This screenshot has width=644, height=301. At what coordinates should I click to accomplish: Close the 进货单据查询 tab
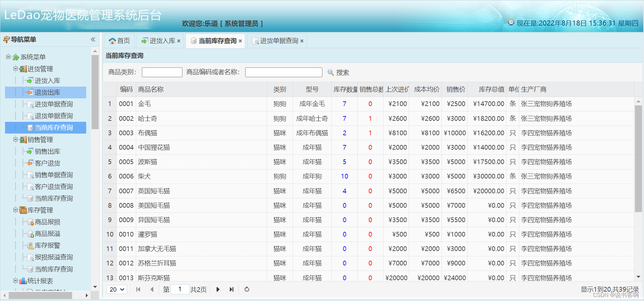[x=302, y=41]
